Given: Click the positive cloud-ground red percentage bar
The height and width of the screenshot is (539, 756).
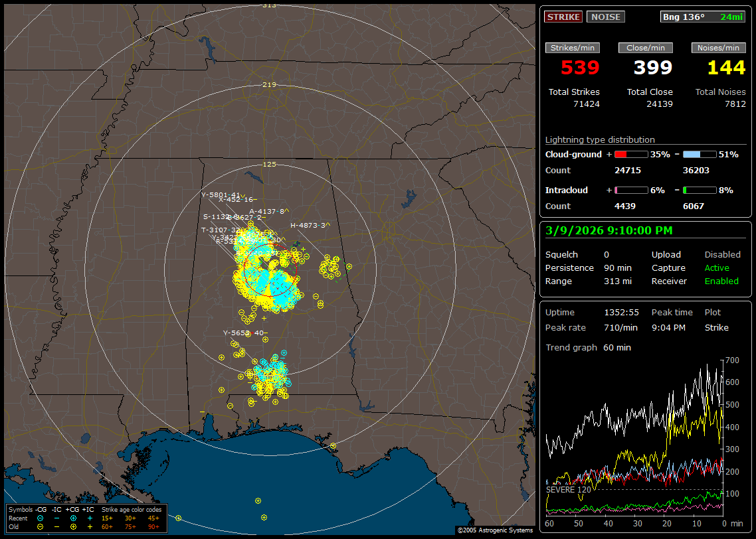Looking at the screenshot, I should (x=630, y=154).
